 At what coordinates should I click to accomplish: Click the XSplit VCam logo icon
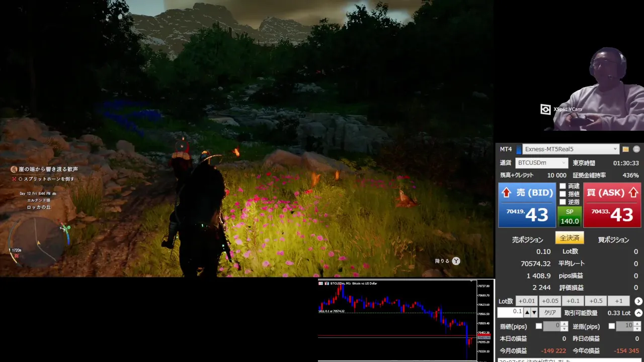(545, 109)
